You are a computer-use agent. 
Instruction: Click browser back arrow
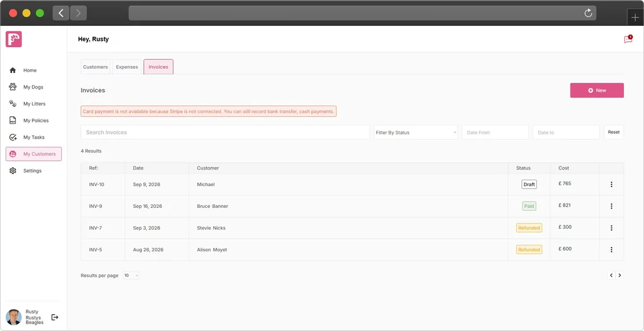pos(61,13)
